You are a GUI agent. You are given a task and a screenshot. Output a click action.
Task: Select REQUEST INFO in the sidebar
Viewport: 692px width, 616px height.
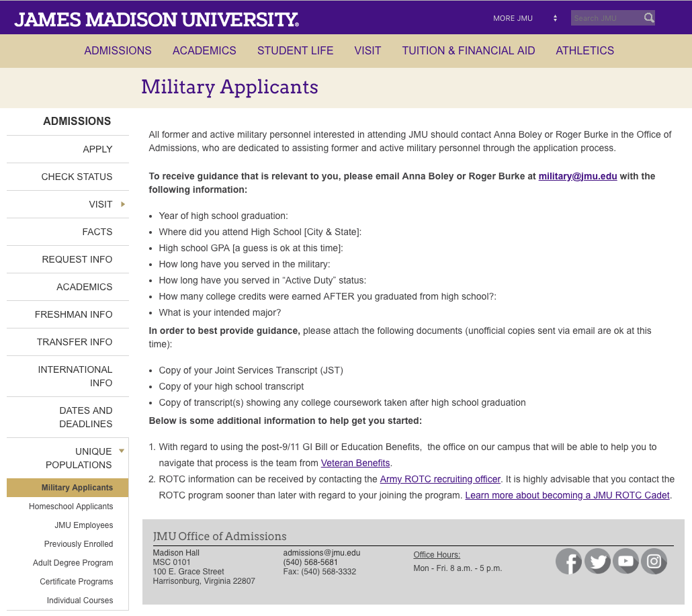(x=77, y=259)
